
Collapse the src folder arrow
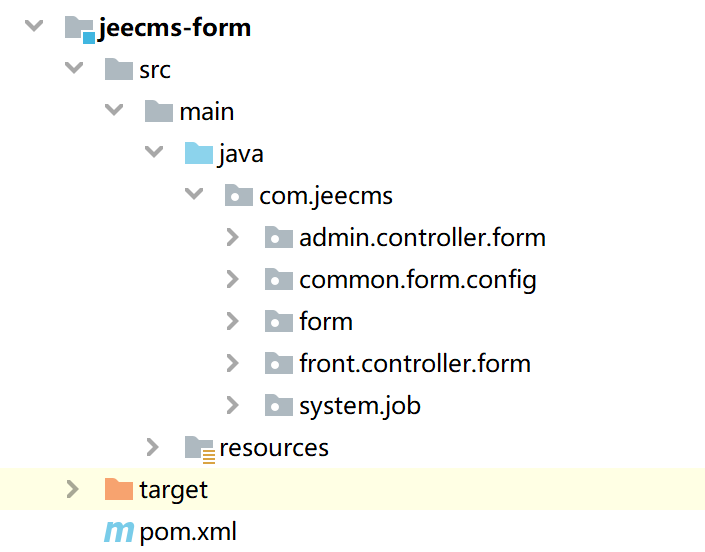click(x=74, y=69)
